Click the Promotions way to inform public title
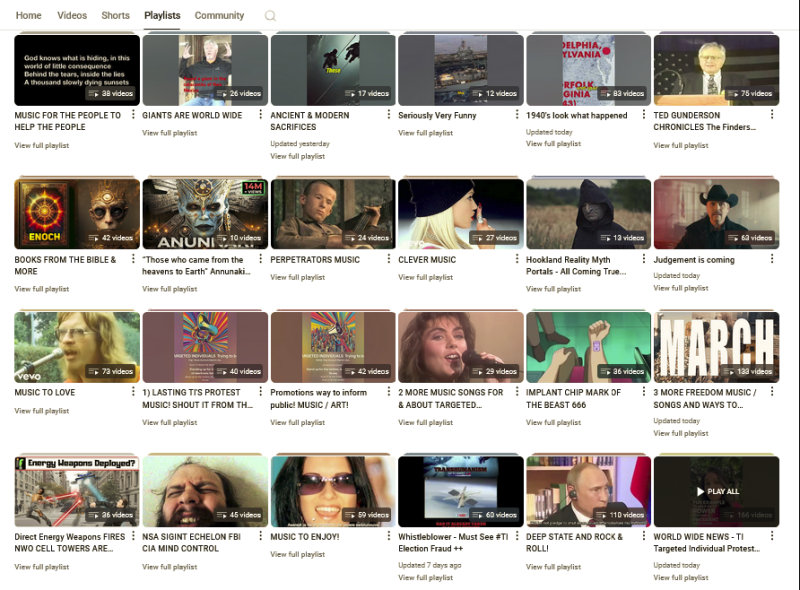The width and height of the screenshot is (800, 590). (318, 399)
